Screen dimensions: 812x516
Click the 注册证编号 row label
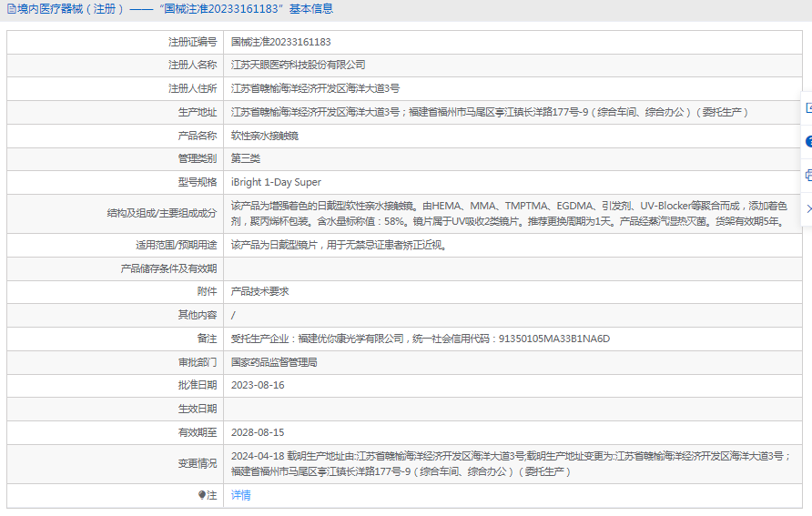(x=193, y=42)
